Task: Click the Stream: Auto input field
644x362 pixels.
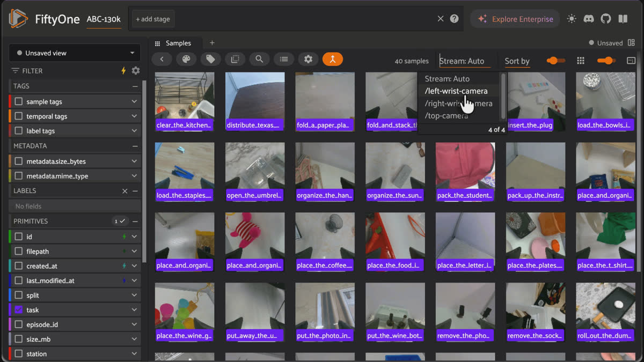Action: 465,61
